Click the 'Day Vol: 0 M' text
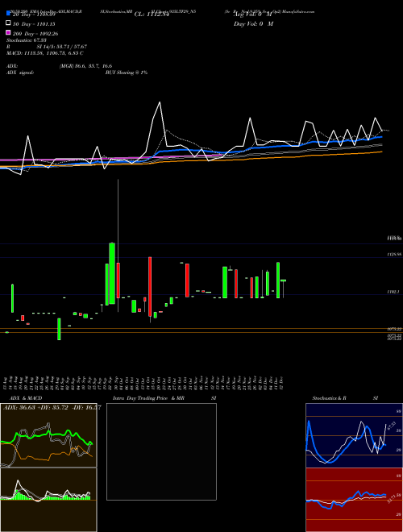The image size is (403, 532). (x=253, y=23)
